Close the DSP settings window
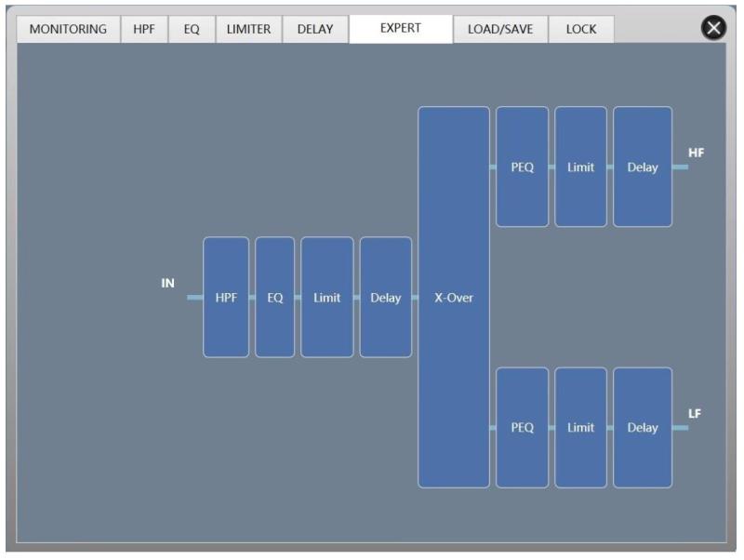744x560 pixels. coord(713,28)
